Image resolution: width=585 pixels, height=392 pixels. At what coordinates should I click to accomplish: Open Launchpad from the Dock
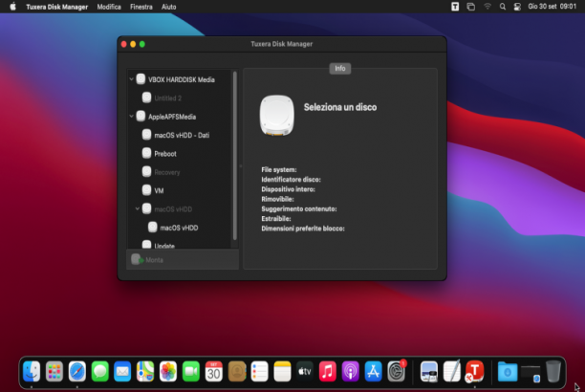pyautogui.click(x=54, y=372)
